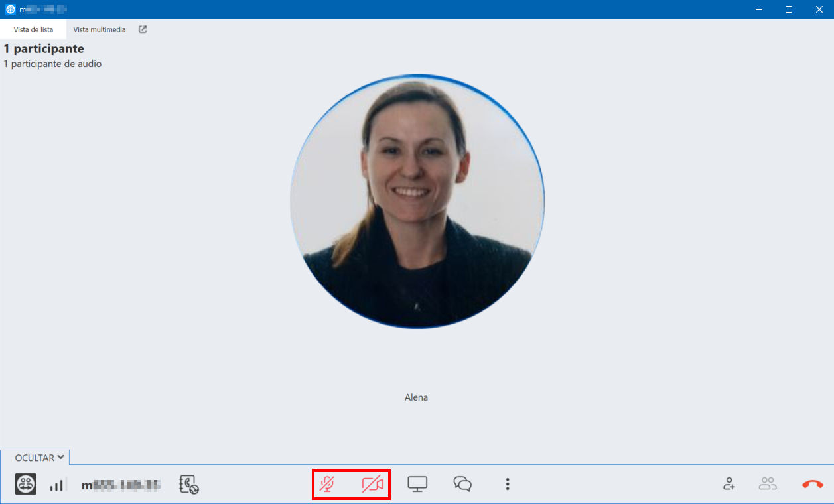
Task: Click the meeting name in the bottom bar
Action: tap(121, 485)
